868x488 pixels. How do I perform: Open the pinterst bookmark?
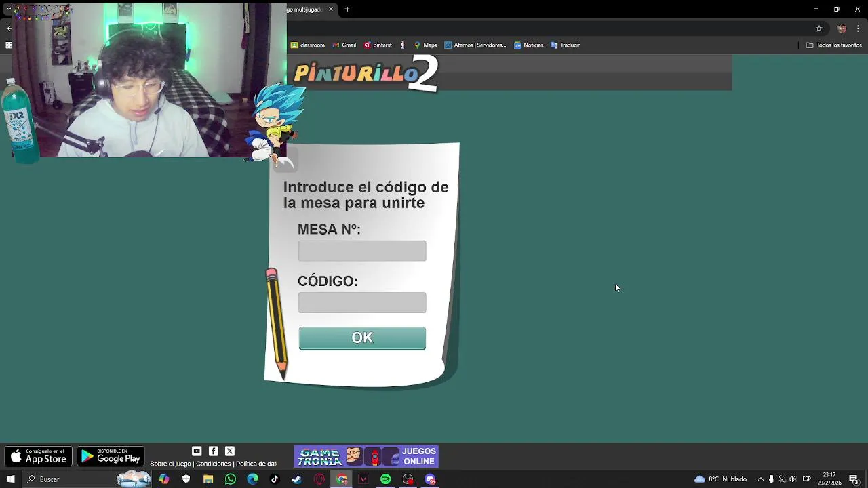coord(378,45)
